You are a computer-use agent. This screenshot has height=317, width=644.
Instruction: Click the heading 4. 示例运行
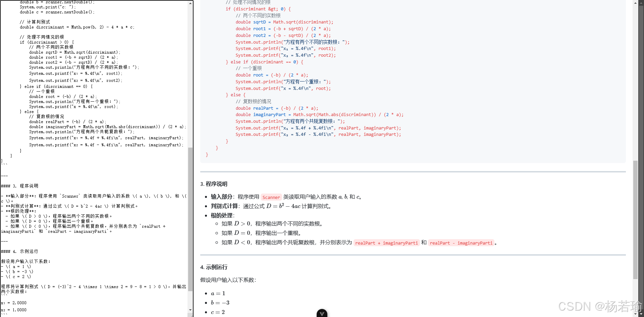coord(214,267)
